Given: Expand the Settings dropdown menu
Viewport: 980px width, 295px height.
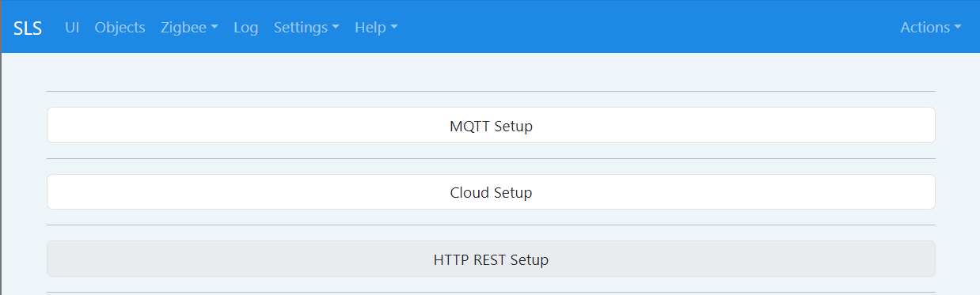Looking at the screenshot, I should pos(306,27).
